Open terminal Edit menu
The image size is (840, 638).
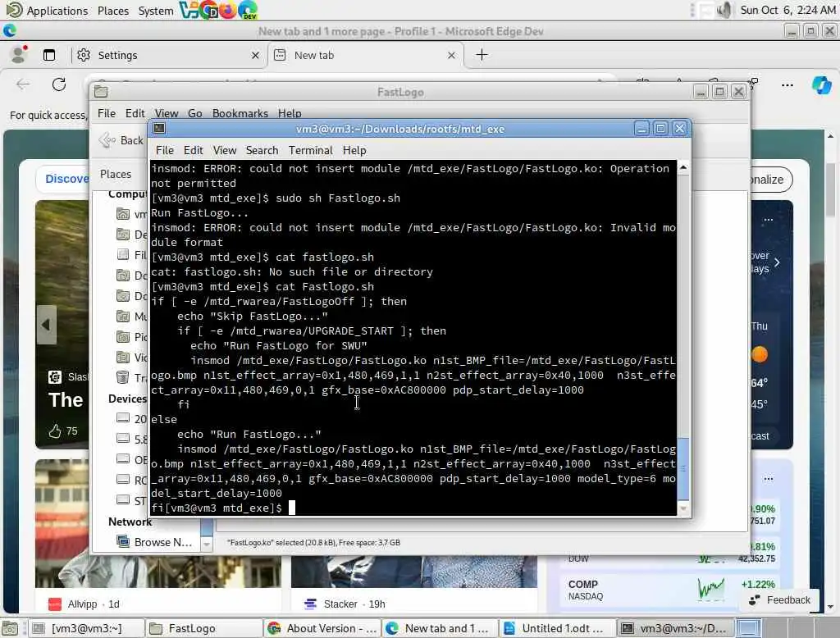click(193, 151)
